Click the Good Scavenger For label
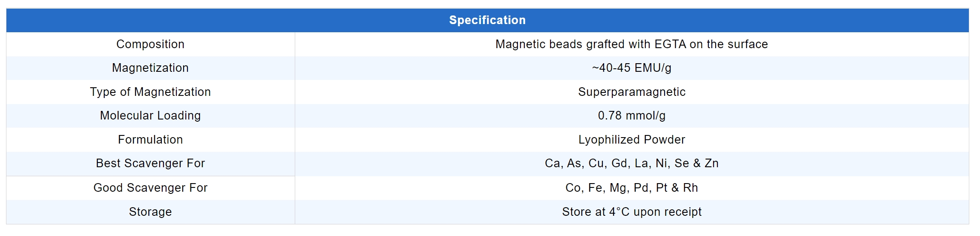 [x=150, y=188]
